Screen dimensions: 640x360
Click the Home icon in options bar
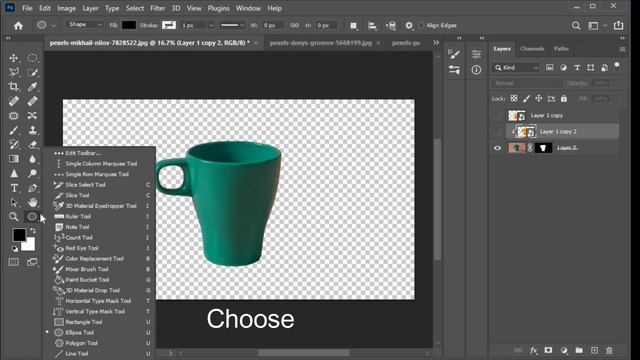click(18, 26)
